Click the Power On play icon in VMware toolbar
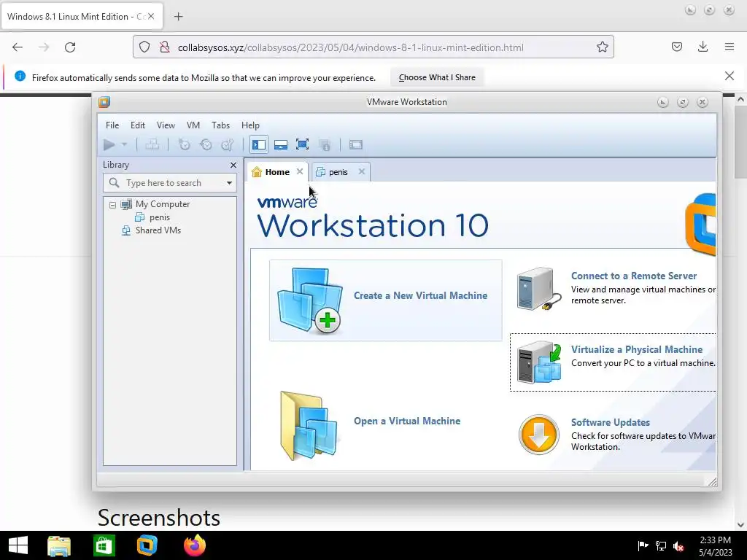The height and width of the screenshot is (560, 747). click(109, 144)
